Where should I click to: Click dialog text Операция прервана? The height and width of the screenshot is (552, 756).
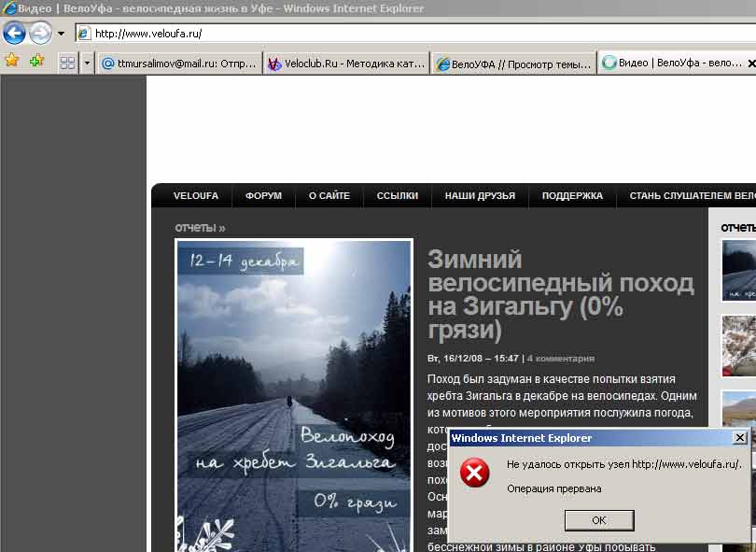pos(554,488)
